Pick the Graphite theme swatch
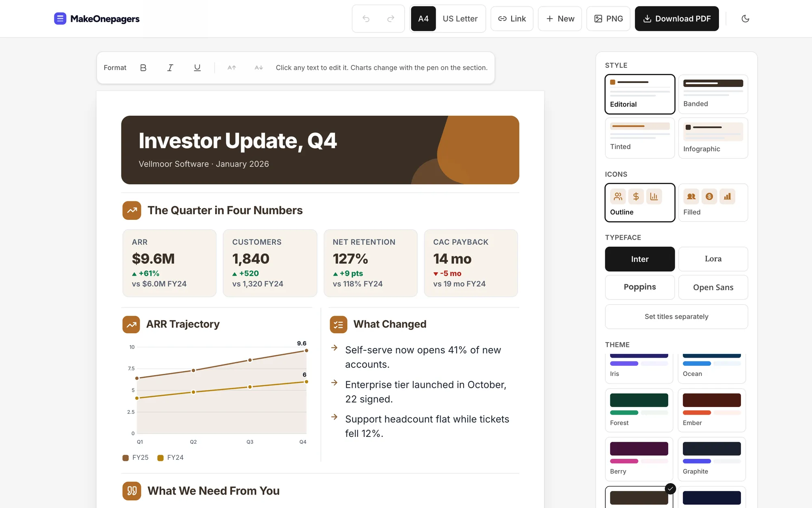Screen dimensions: 812x508 pos(712,459)
